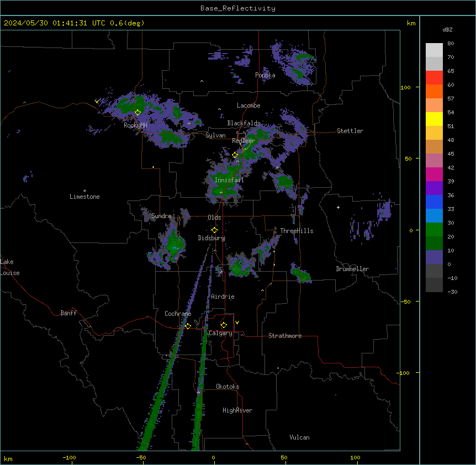The height and width of the screenshot is (465, 476).
Task: Click the Okotoks label
Action: (x=228, y=387)
